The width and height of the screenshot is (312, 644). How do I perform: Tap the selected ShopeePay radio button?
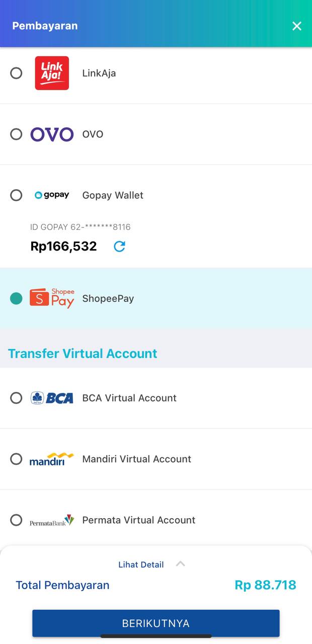(16, 298)
